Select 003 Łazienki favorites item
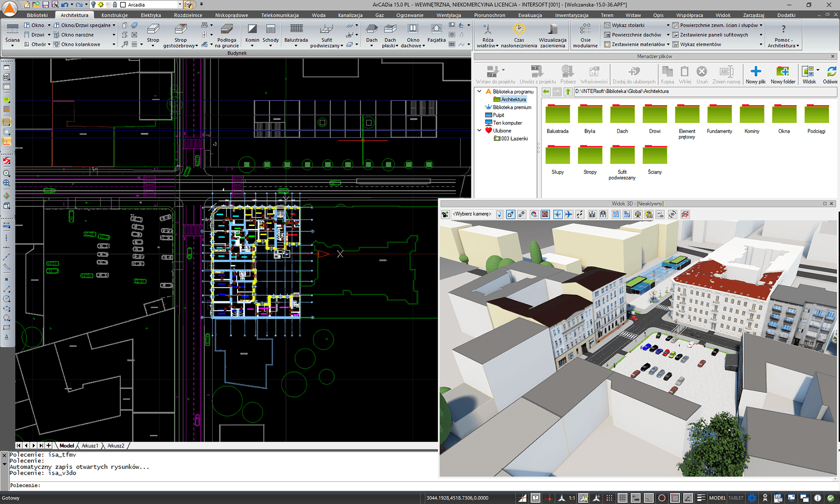Screen dimensions: 840x504 click(x=511, y=139)
